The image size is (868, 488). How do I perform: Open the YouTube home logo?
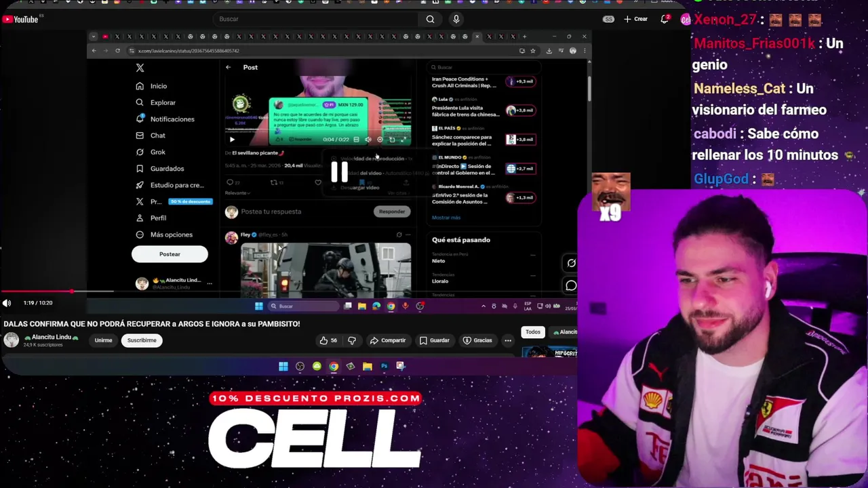tap(20, 19)
